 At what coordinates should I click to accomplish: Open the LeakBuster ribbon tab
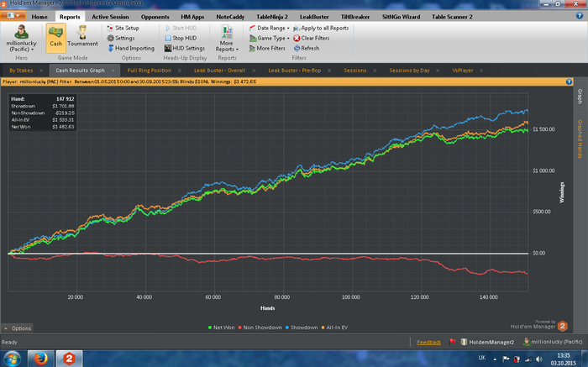click(314, 17)
